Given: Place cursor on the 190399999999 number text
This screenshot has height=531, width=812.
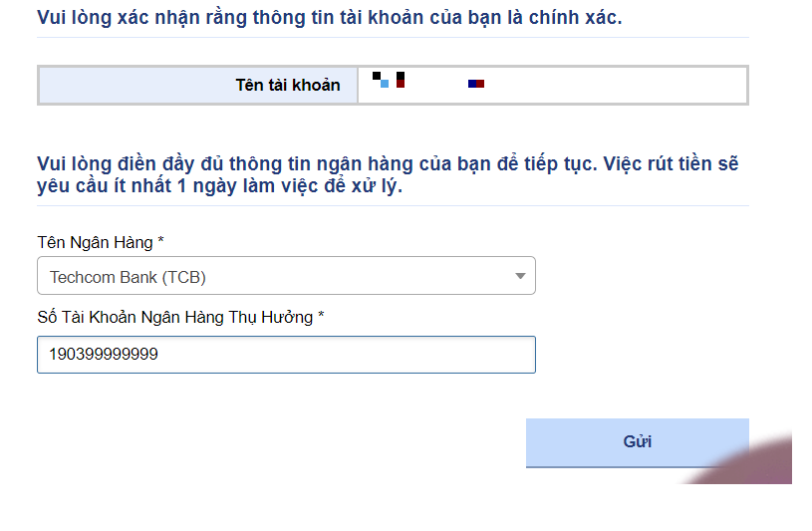Looking at the screenshot, I should [x=104, y=355].
